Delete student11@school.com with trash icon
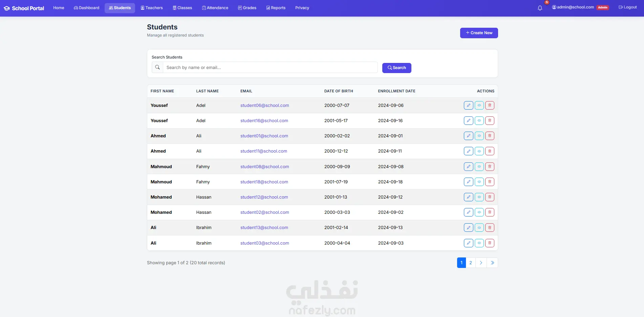This screenshot has width=644, height=317. click(490, 151)
